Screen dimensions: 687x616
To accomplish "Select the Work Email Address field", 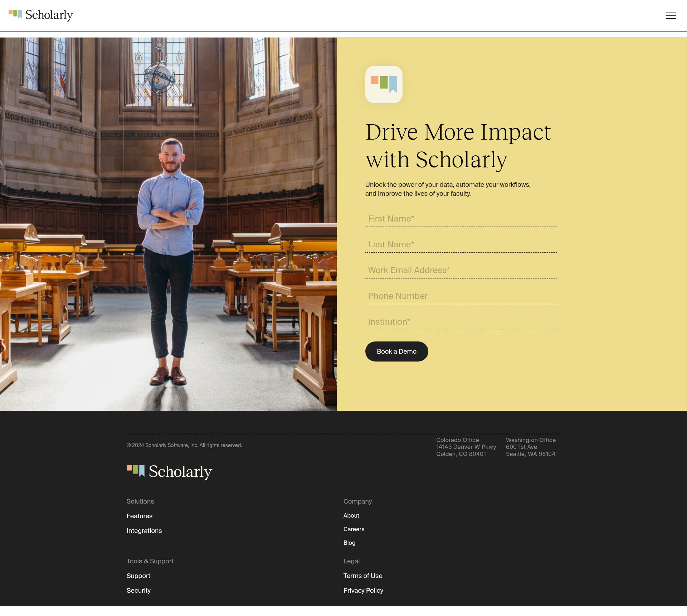I will tap(461, 270).
